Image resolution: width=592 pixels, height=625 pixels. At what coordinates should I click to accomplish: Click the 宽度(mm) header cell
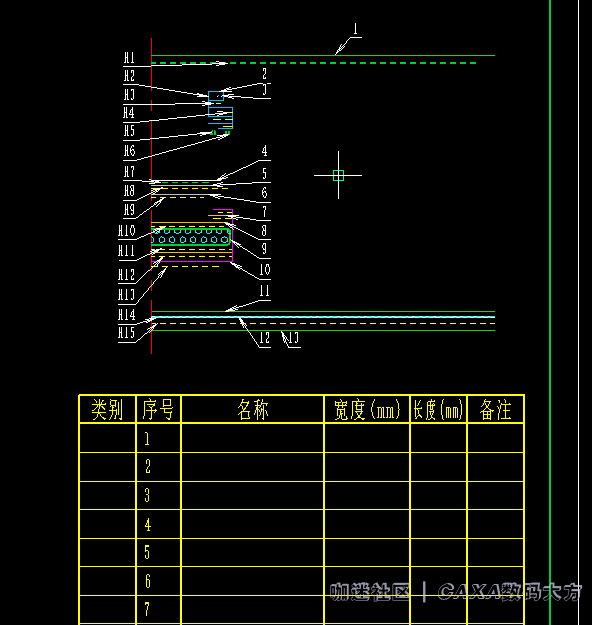click(x=367, y=409)
